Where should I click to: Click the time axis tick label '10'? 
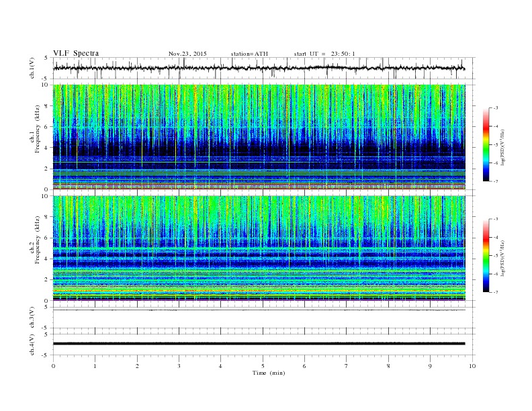[472, 366]
